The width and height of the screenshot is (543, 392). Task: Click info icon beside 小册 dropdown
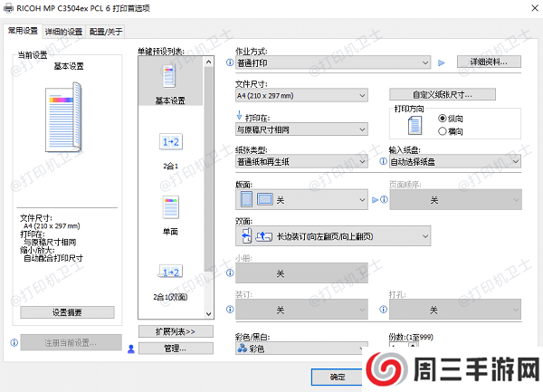pos(230,272)
